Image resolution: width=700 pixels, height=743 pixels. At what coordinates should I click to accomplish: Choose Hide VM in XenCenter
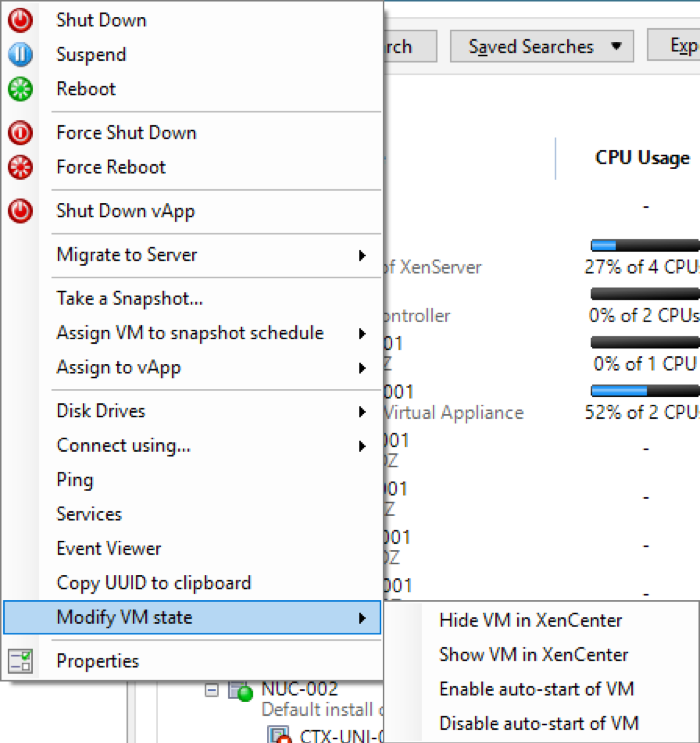click(x=530, y=620)
